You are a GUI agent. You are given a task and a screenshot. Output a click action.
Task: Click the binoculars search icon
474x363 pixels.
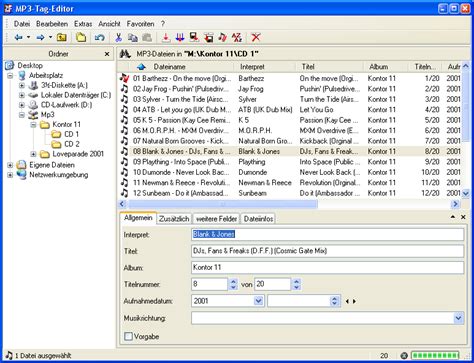tap(125, 54)
